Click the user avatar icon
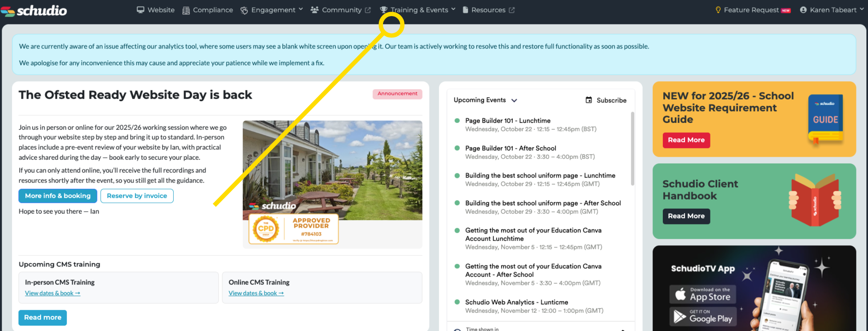Screen dimensions: 868x331 point(803,10)
